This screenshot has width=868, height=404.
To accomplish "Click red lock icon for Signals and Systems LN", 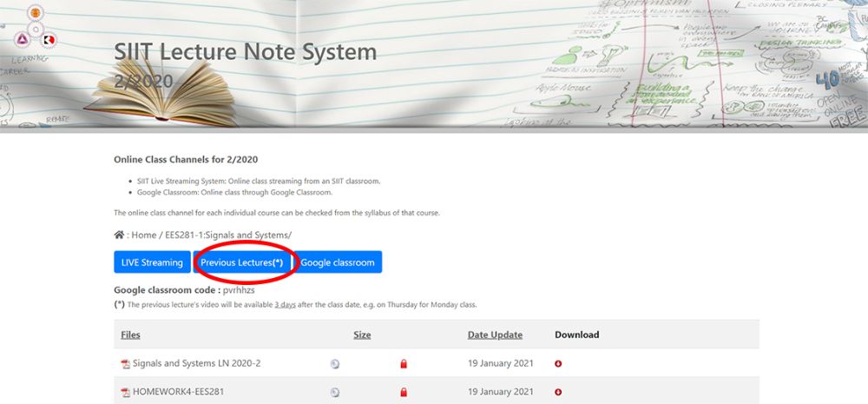I will (404, 364).
